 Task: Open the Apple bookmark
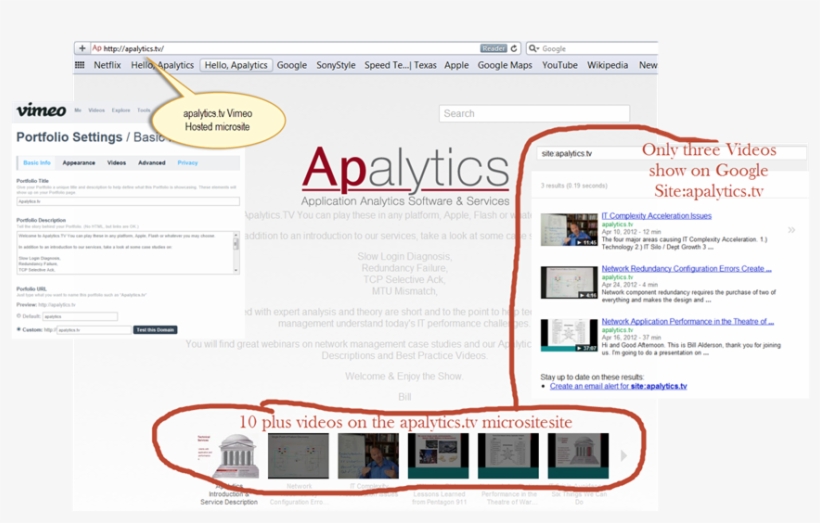tap(457, 65)
